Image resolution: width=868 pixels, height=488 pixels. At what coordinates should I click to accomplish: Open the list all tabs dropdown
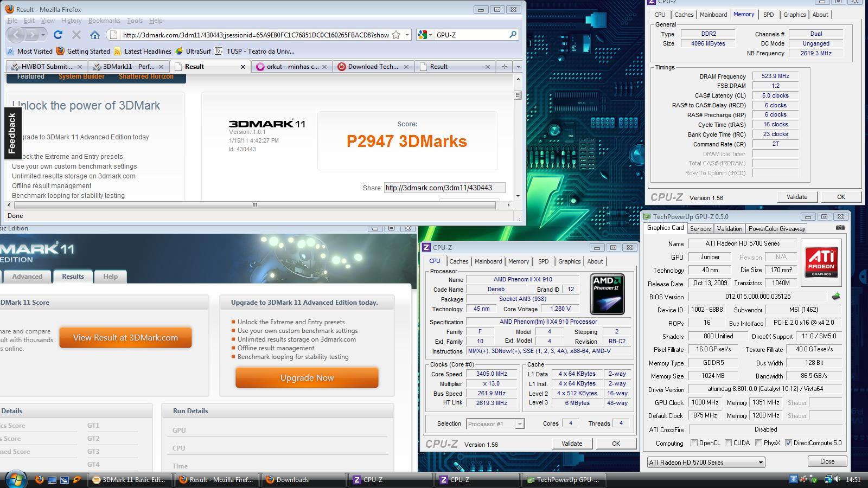(518, 67)
